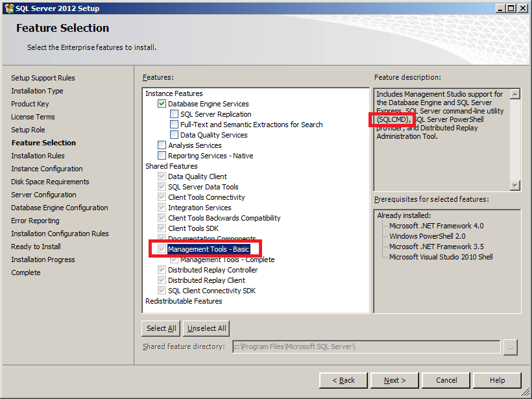The width and height of the screenshot is (532, 399).
Task: Toggle the Integration Services checkbox
Action: [162, 208]
